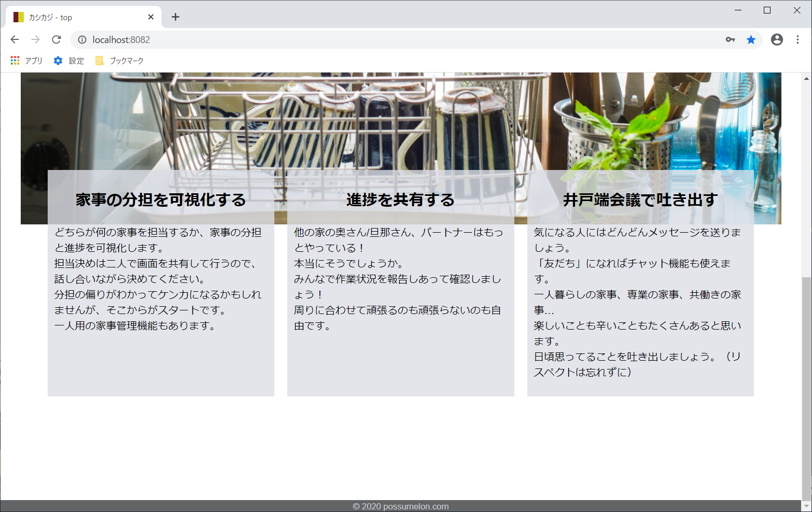The width and height of the screenshot is (812, 512).
Task: Maximize the browser window
Action: [767, 10]
